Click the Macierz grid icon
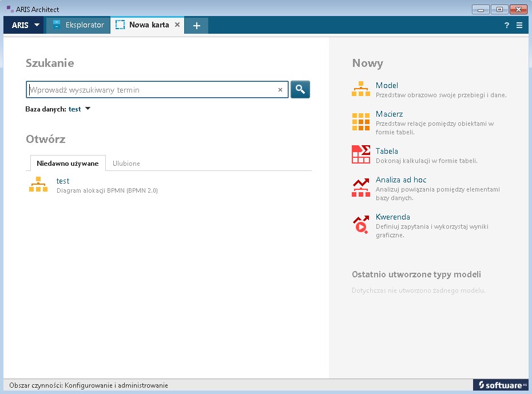 (360, 122)
